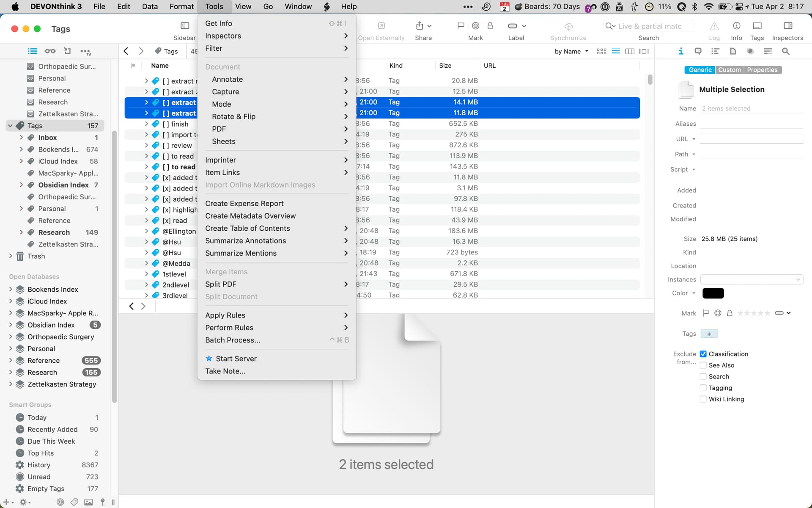Open the Inspectors toolbar icon
The image size is (812, 508).
tap(787, 26)
